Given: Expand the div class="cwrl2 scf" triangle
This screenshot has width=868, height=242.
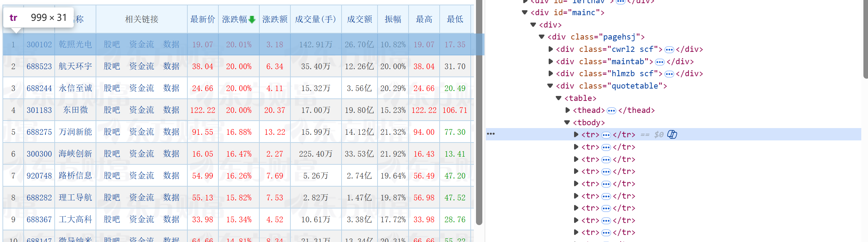Looking at the screenshot, I should 550,49.
